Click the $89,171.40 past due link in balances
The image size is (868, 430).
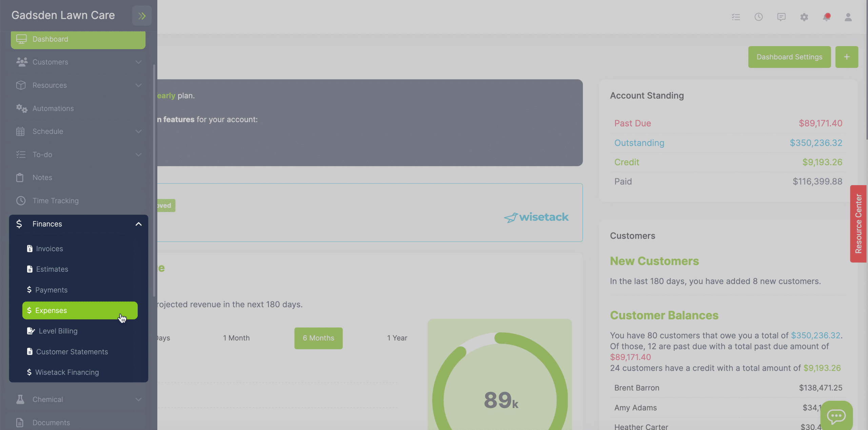coord(630,357)
